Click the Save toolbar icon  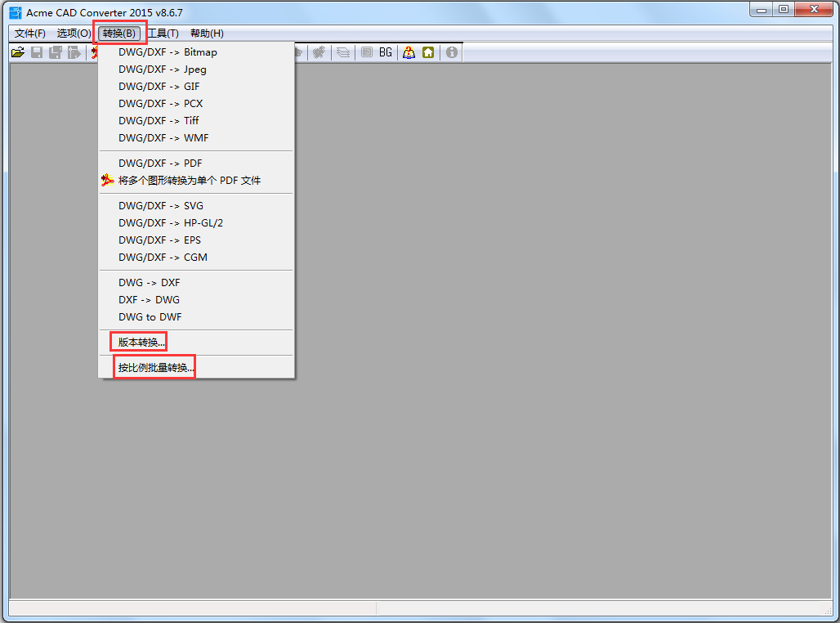37,52
